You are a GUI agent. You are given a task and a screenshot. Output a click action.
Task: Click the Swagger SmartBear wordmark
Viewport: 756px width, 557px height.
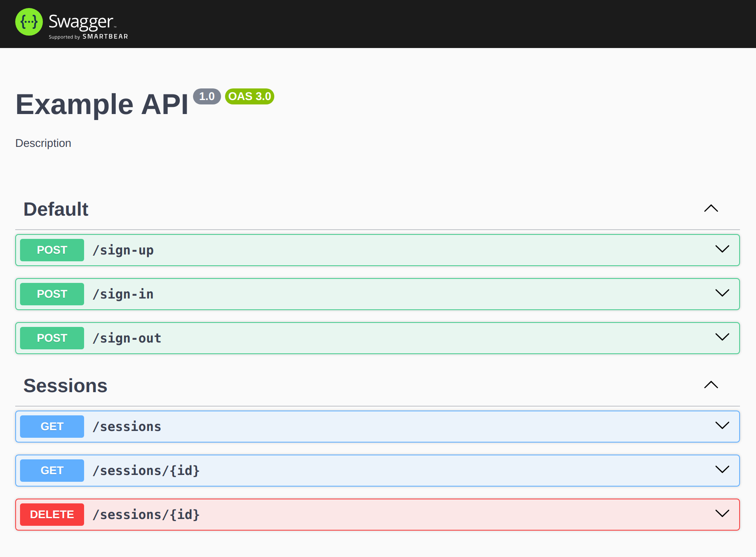(x=88, y=26)
